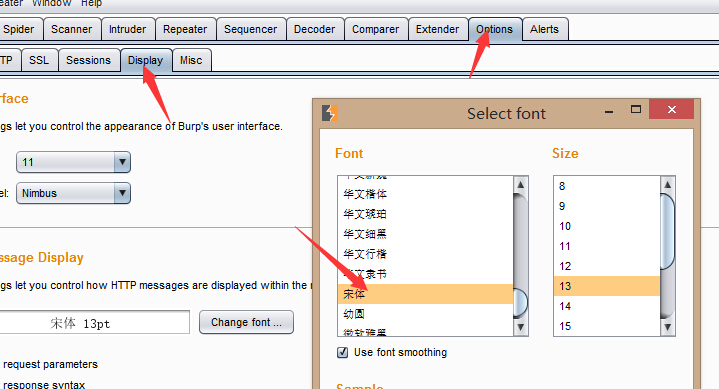This screenshot has height=389, width=719.
Task: Open the Comparer tab
Action: [376, 29]
